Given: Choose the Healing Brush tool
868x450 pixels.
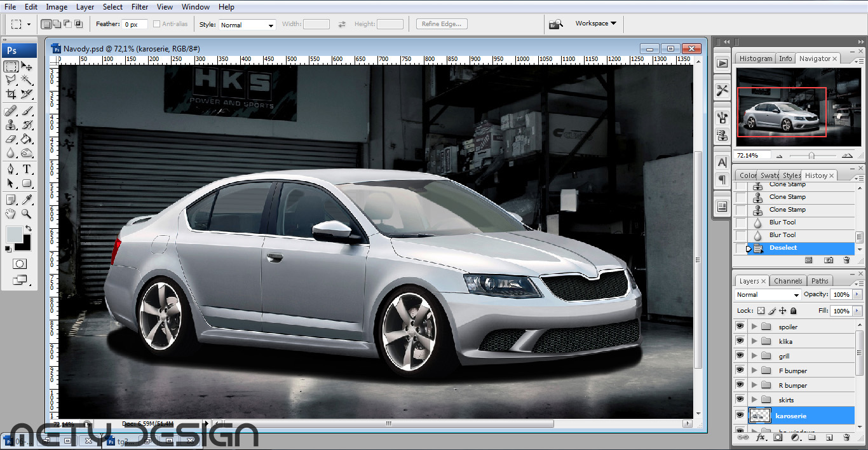Looking at the screenshot, I should click(11, 111).
